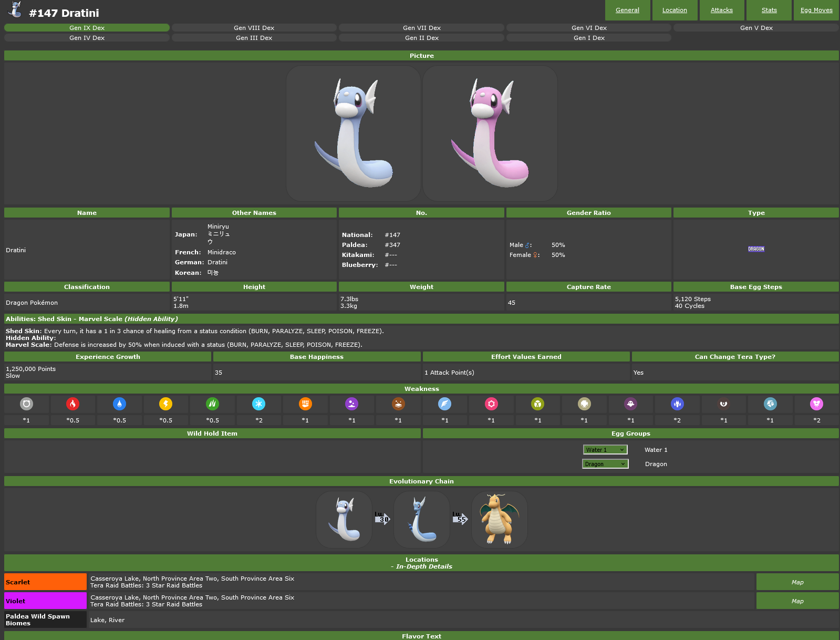Click the Dragon Pokémon classification text

point(32,303)
